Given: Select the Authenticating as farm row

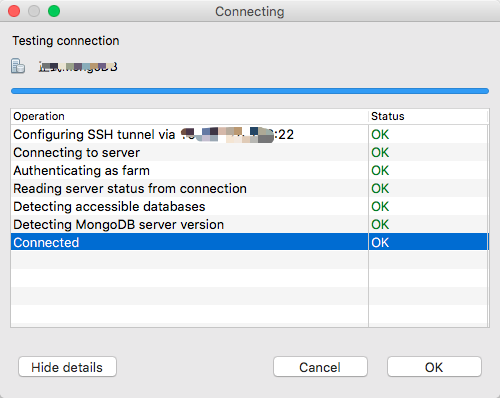Looking at the screenshot, I should 250,170.
